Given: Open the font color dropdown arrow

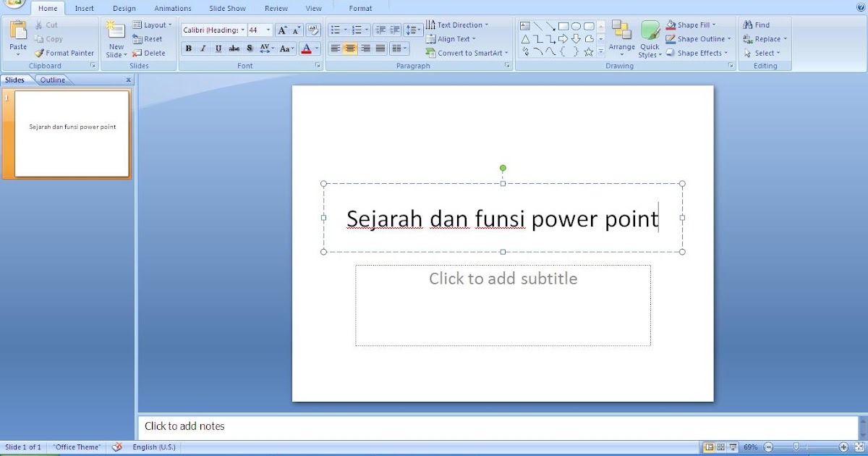Looking at the screenshot, I should [x=317, y=48].
